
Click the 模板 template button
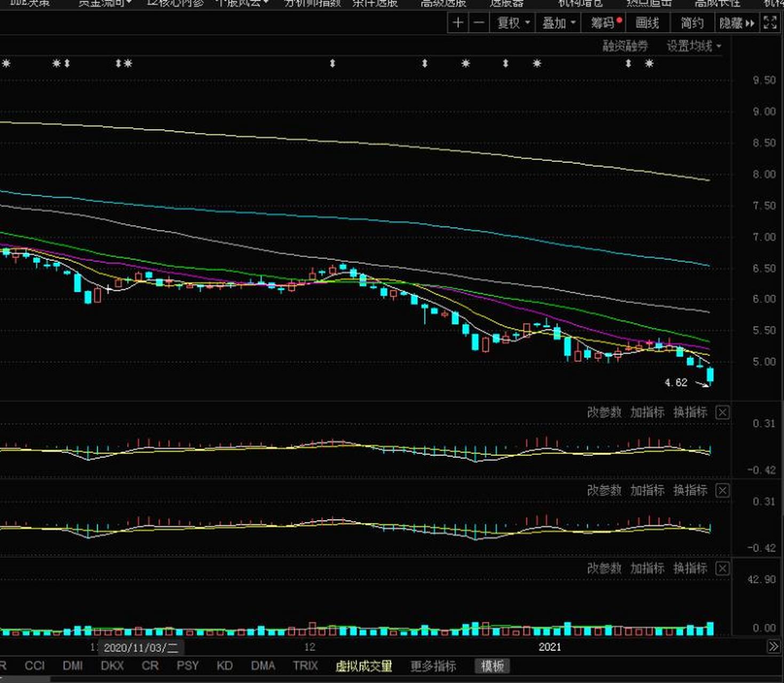(x=492, y=666)
